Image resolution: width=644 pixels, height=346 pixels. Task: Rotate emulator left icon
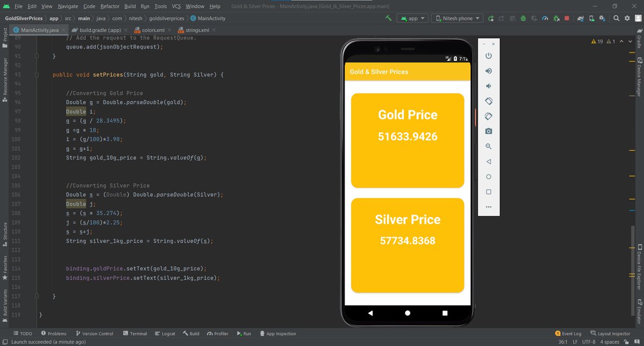pyautogui.click(x=488, y=101)
